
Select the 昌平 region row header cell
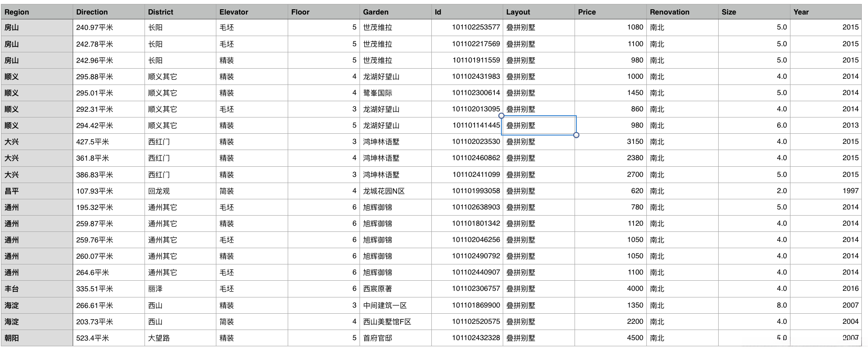[37, 191]
